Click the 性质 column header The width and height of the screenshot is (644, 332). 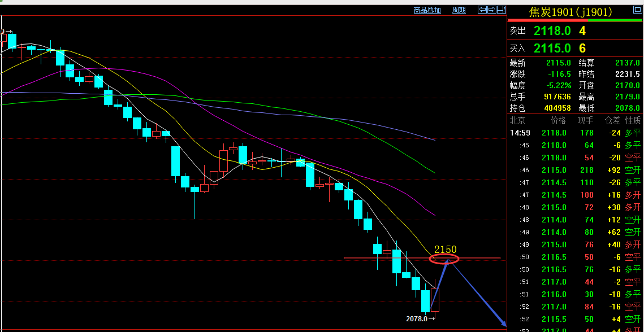(x=633, y=121)
